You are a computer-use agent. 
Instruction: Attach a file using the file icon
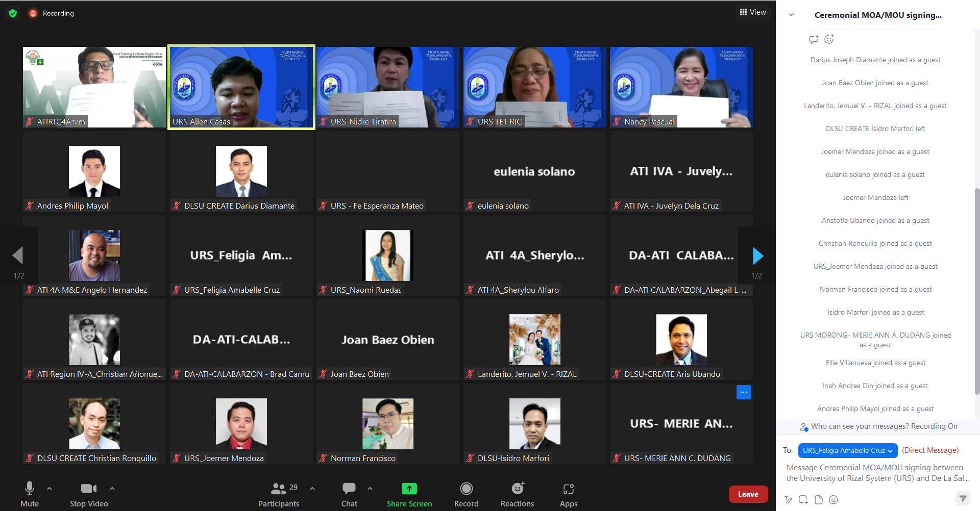click(x=819, y=500)
